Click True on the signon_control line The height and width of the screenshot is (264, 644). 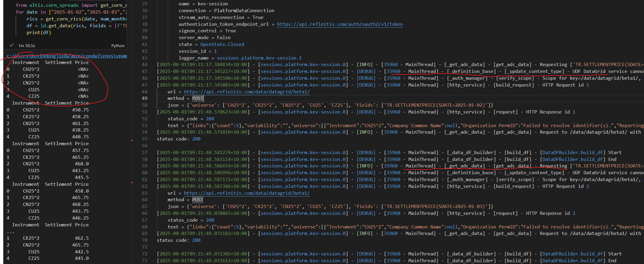230,31
